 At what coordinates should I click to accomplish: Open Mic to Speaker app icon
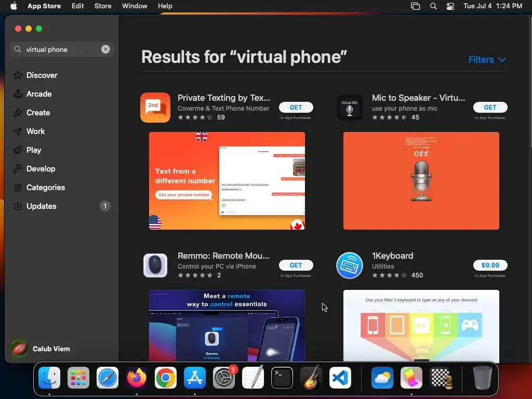(x=350, y=108)
